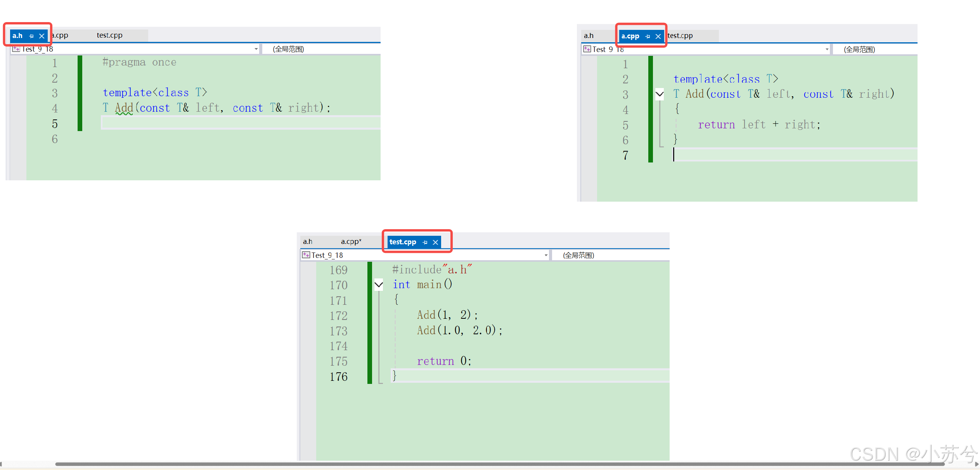This screenshot has width=980, height=470.
Task: Click project icon in top-right editor navigation bar
Action: [587, 49]
